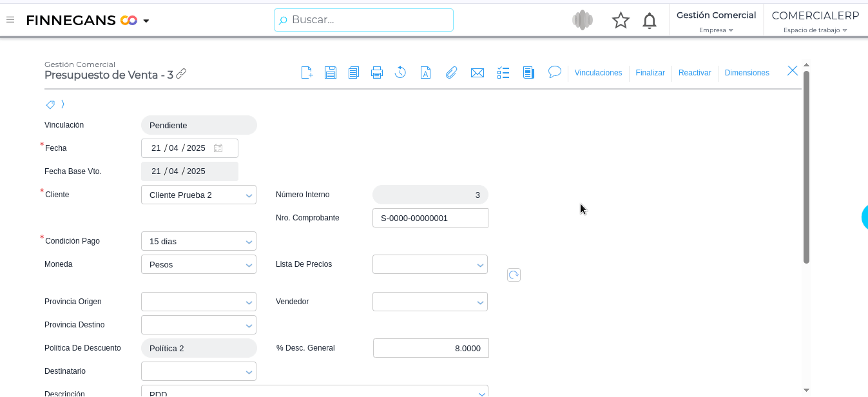Click the Número Interno value 3
The height and width of the screenshot is (397, 868).
point(430,195)
